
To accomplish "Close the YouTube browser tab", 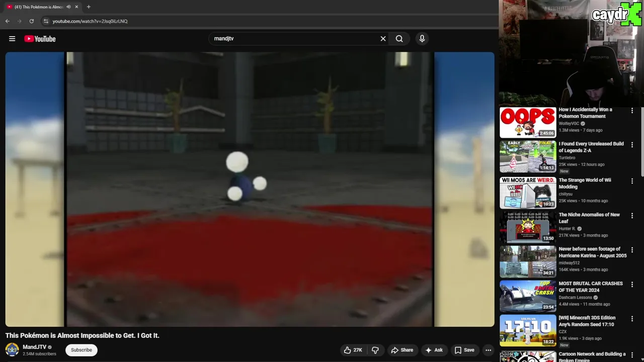I will tap(76, 7).
